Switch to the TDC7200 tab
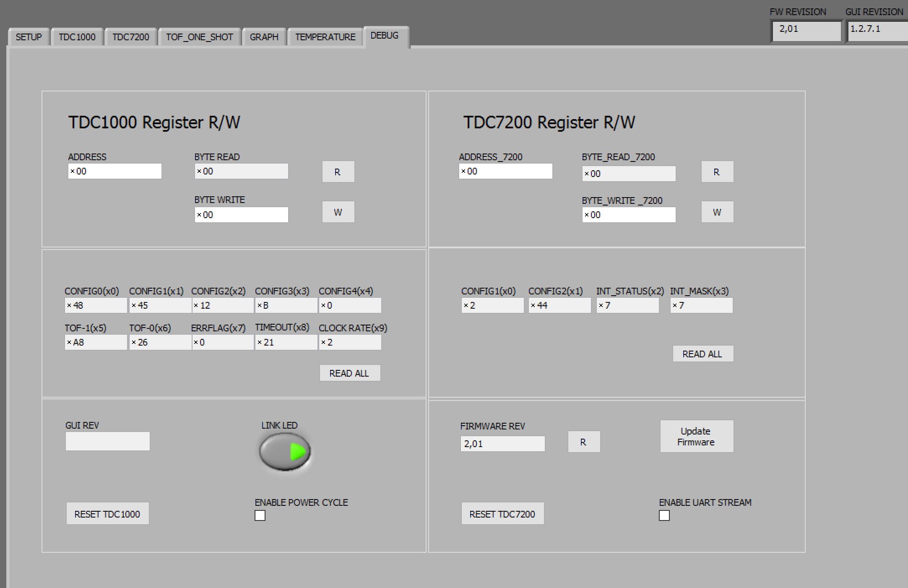This screenshot has width=908, height=588. click(x=131, y=37)
